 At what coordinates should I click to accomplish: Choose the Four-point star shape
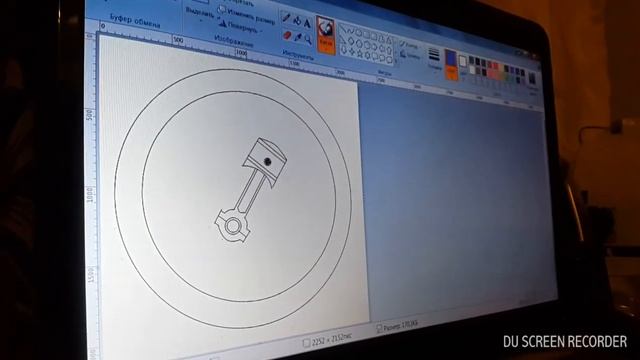pyautogui.click(x=352, y=51)
